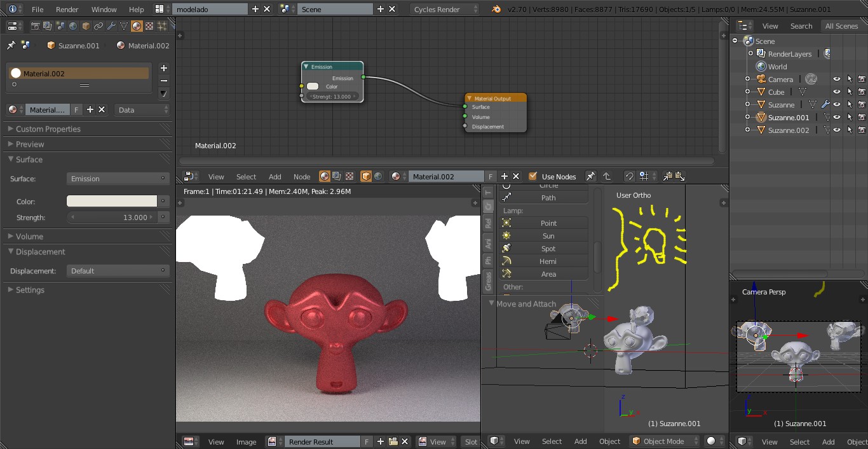Toggle visibility eye for Suzanne row
The height and width of the screenshot is (449, 868).
837,104
